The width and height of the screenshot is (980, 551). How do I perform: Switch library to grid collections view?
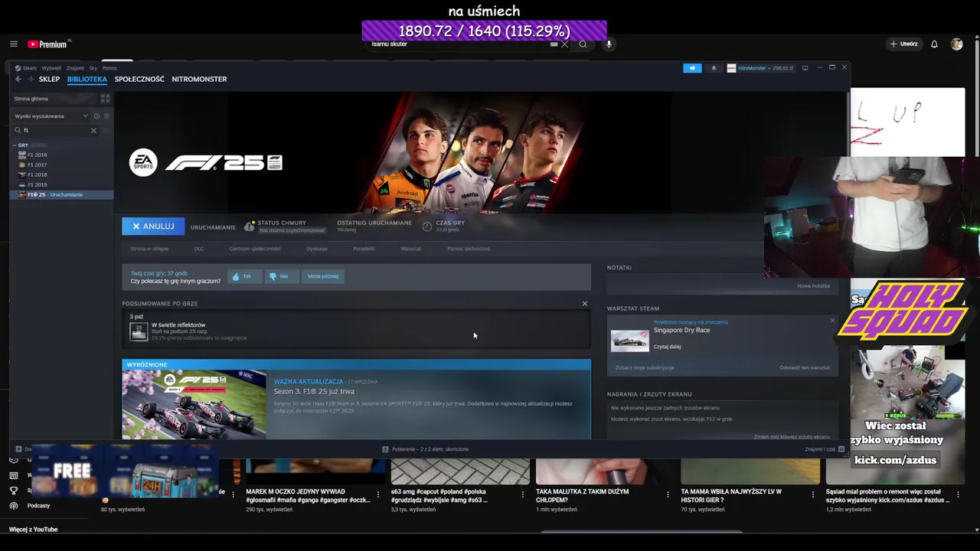coord(105,99)
